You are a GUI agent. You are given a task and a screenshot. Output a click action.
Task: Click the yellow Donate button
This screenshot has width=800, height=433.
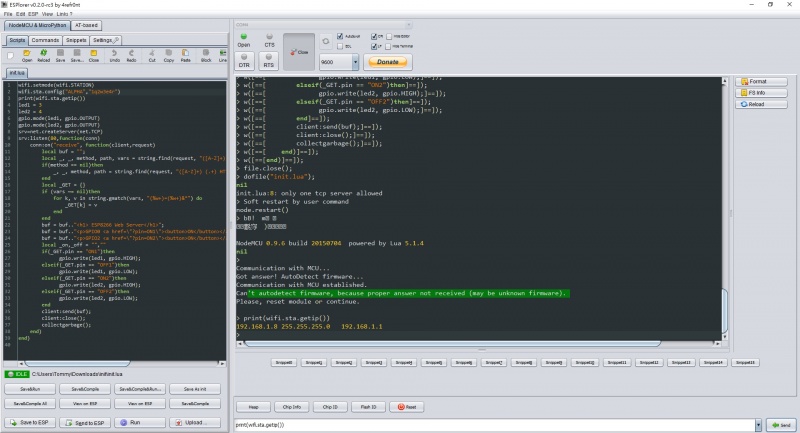(388, 62)
